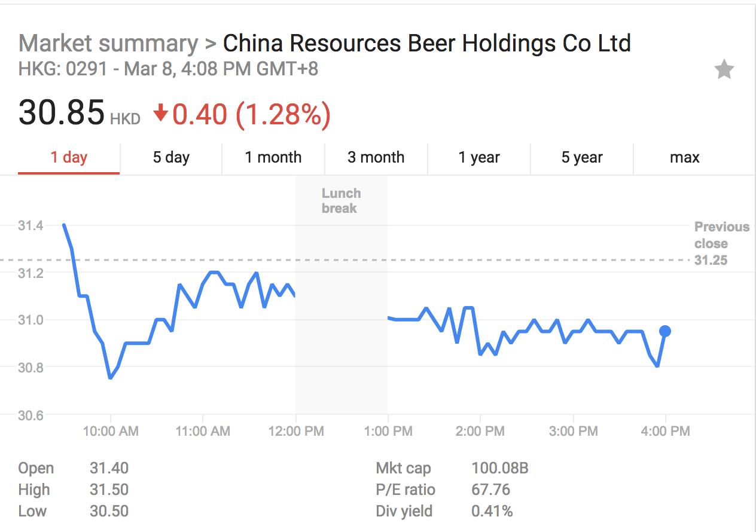Click the China Resources Beer Holdings title
The height and width of the screenshot is (532, 756).
click(426, 44)
